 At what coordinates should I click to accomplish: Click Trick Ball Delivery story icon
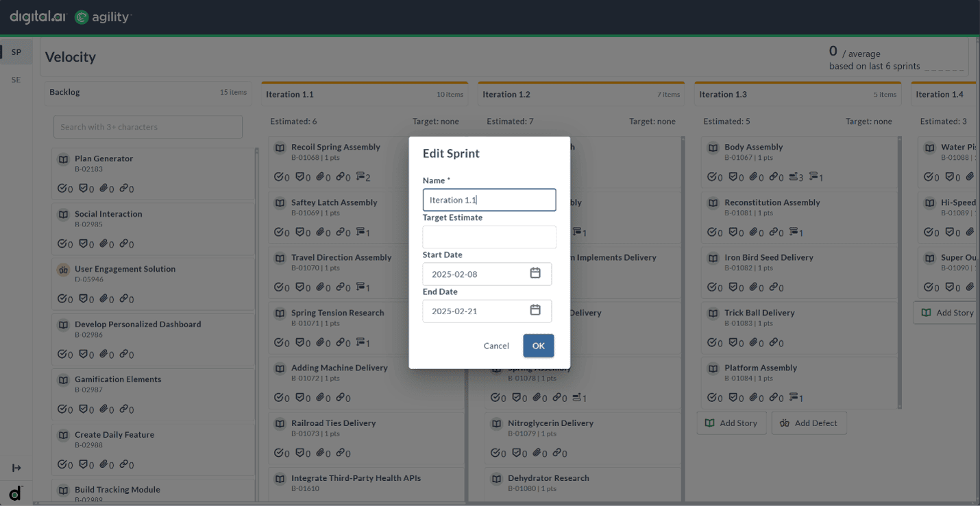713,313
